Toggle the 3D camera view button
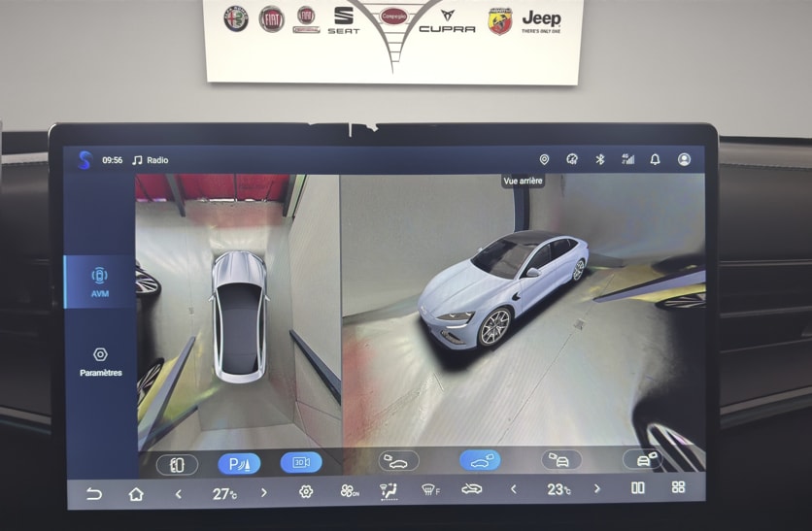Screen dimensions: 812x531 301,463
